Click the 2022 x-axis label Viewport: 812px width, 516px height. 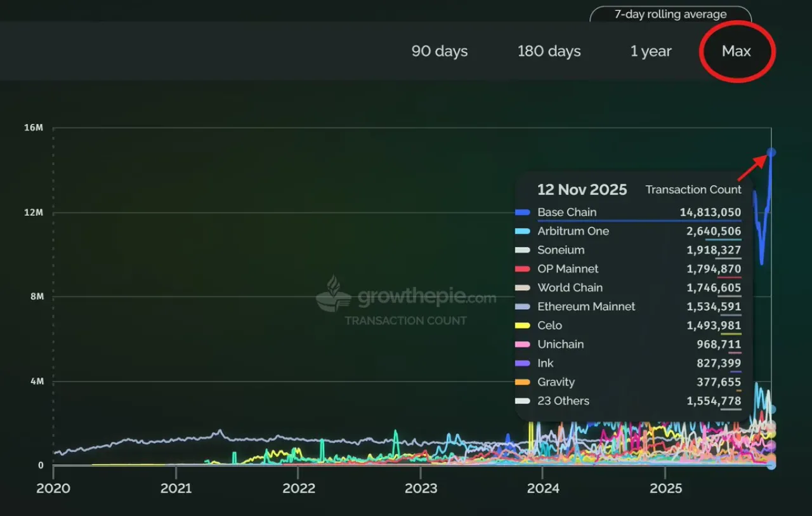coord(298,488)
